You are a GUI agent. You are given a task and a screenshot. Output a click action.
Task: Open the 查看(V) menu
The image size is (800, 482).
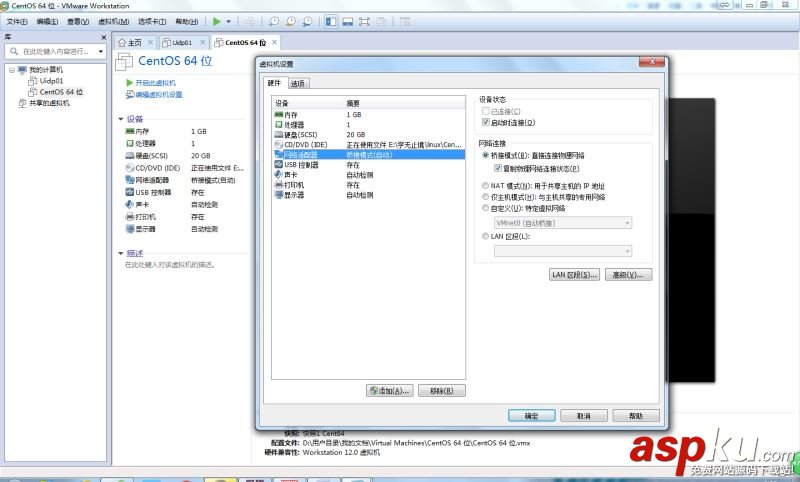pyautogui.click(x=78, y=21)
